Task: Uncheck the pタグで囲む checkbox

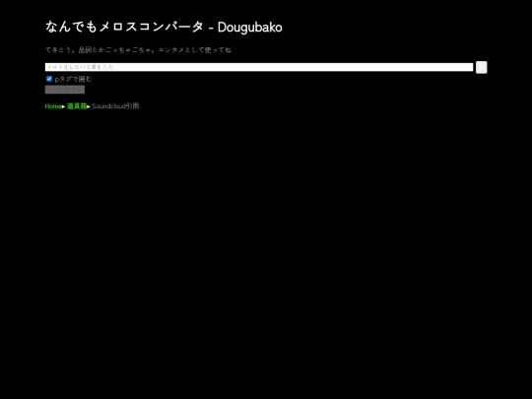Action: (49, 79)
